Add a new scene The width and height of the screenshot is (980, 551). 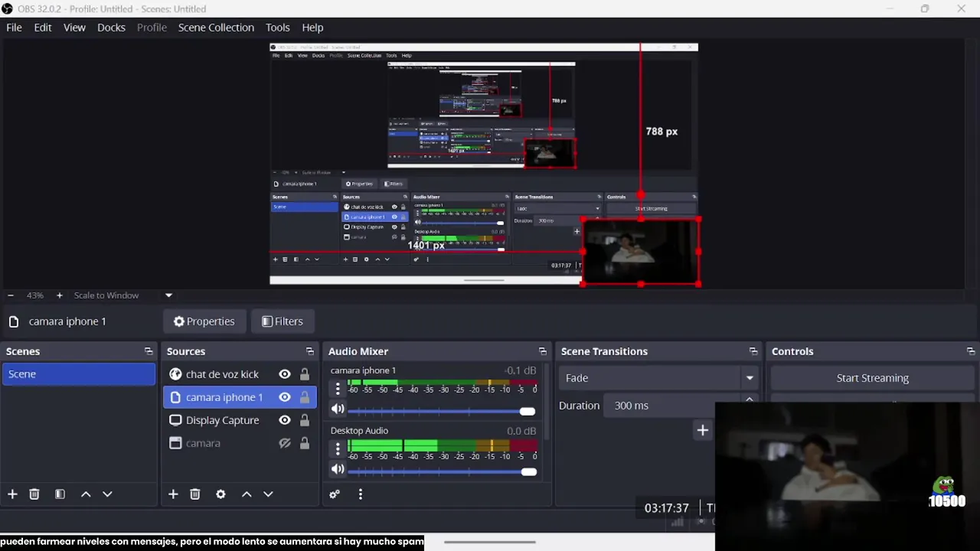(12, 494)
